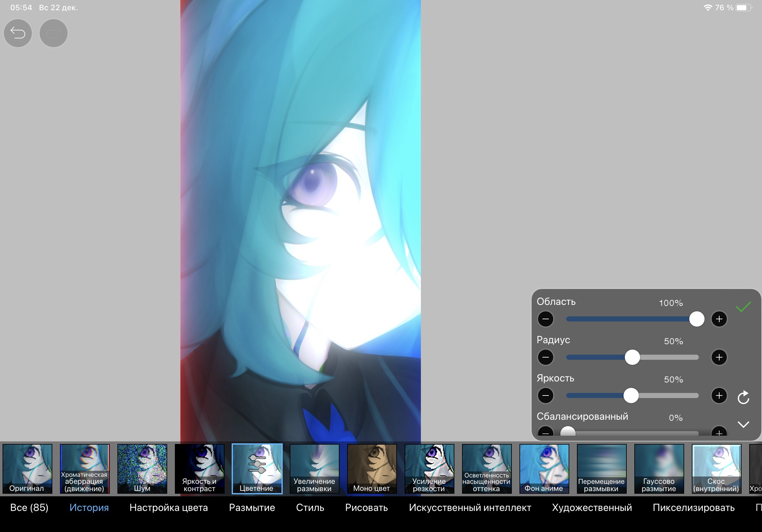Select Перемещение размывки filter
Image resolution: width=762 pixels, height=532 pixels.
(x=601, y=469)
